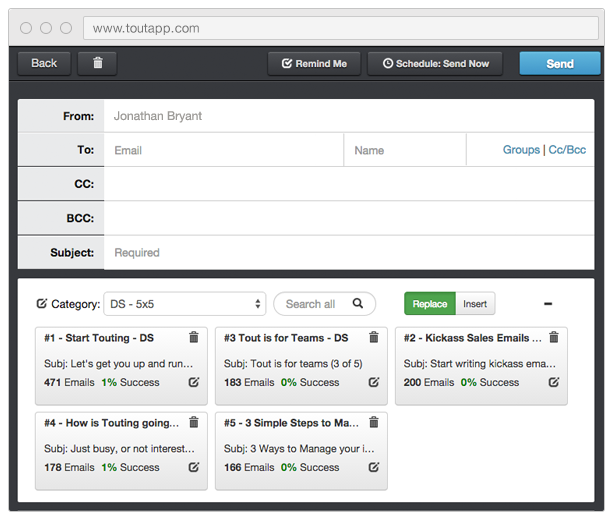Click the recipient Name input field

click(405, 150)
